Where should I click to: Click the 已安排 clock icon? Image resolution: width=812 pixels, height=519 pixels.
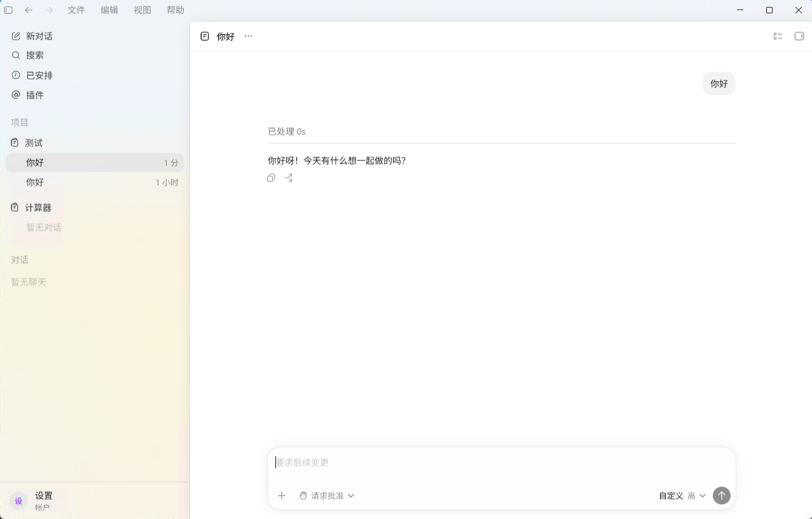point(16,75)
